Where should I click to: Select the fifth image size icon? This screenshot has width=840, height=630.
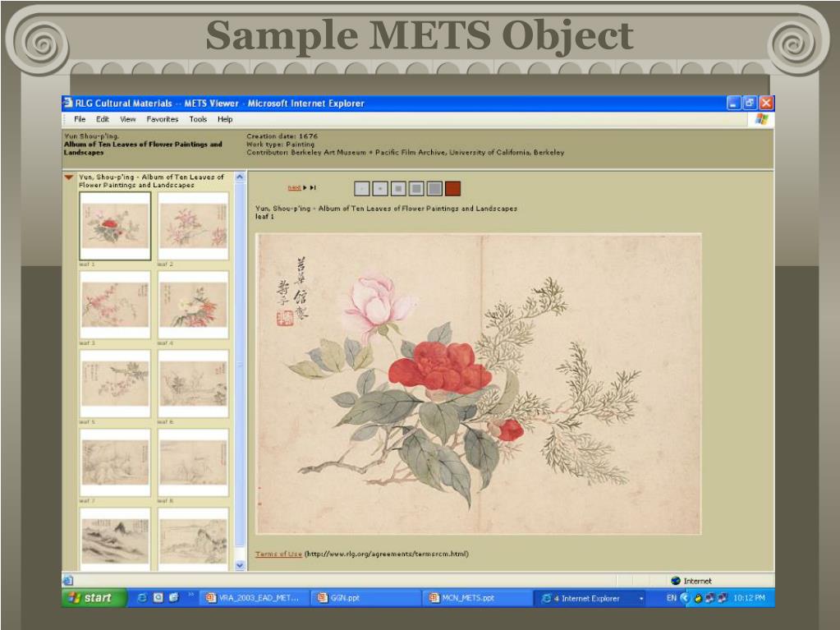(x=434, y=189)
